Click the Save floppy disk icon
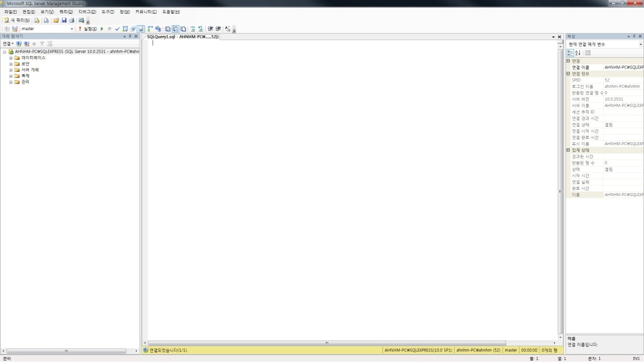 tap(64, 20)
